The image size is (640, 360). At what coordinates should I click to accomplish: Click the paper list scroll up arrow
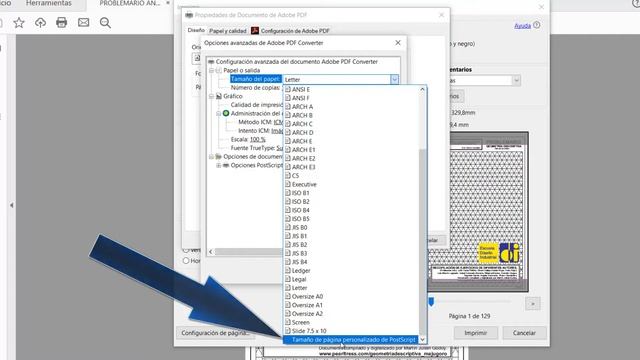[x=422, y=89]
